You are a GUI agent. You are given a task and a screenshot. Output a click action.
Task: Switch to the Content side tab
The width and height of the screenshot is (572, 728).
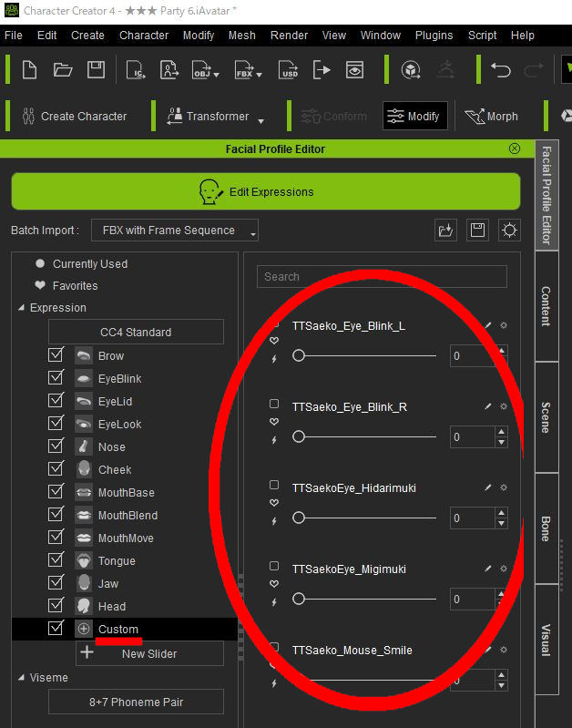(x=546, y=306)
